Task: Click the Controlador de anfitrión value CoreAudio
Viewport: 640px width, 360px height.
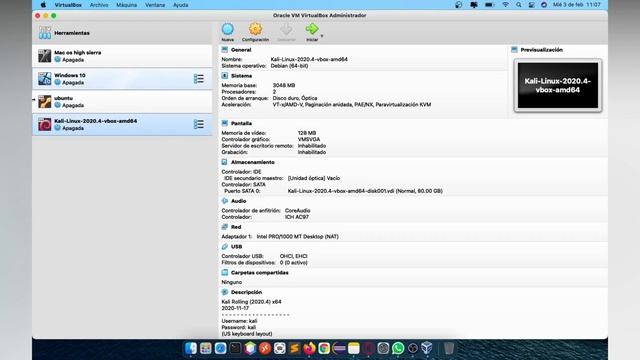Action: 298,211
